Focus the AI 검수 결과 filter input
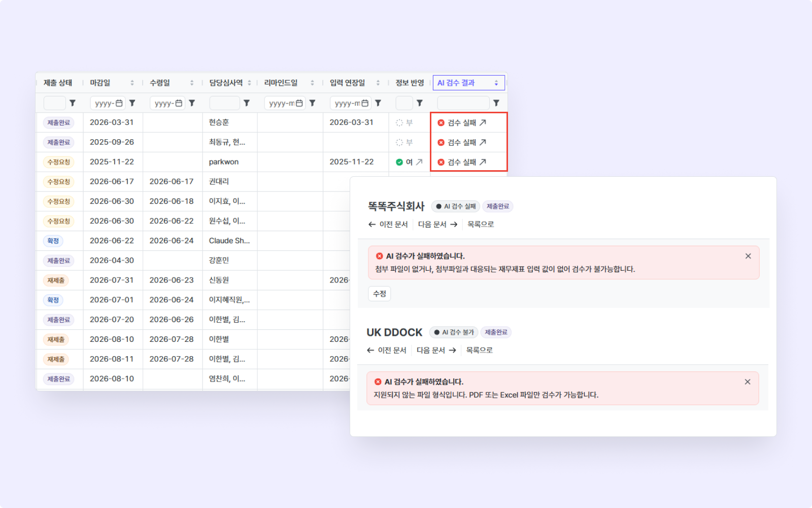Image resolution: width=812 pixels, height=508 pixels. pyautogui.click(x=463, y=103)
